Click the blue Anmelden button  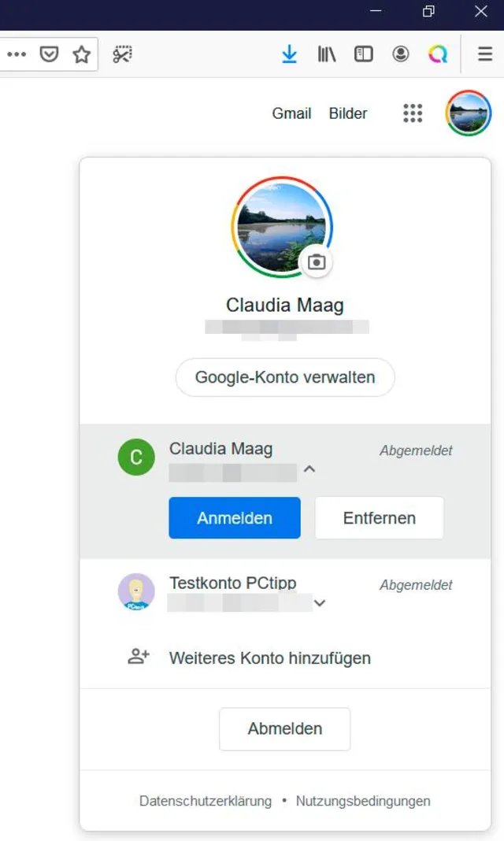(235, 518)
